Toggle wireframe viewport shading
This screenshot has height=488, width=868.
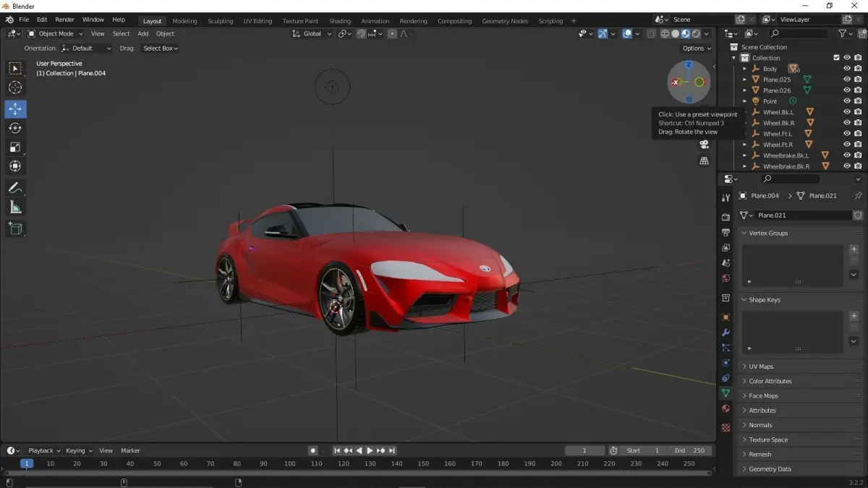click(665, 33)
